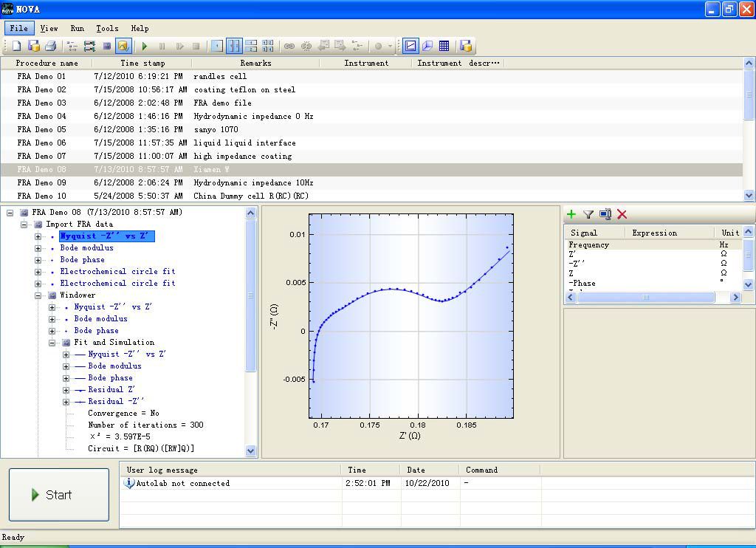Screen dimensions: 756x548
Task: Click the Skip step toolbar icon
Action: [180, 47]
